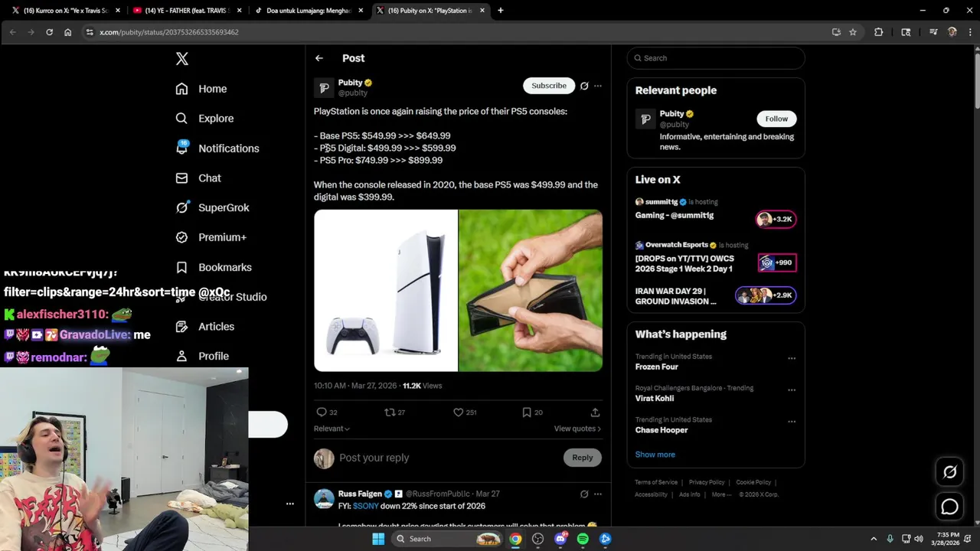This screenshot has width=980, height=551.
Task: Open Pubity profile avatar on post
Action: pyautogui.click(x=324, y=88)
